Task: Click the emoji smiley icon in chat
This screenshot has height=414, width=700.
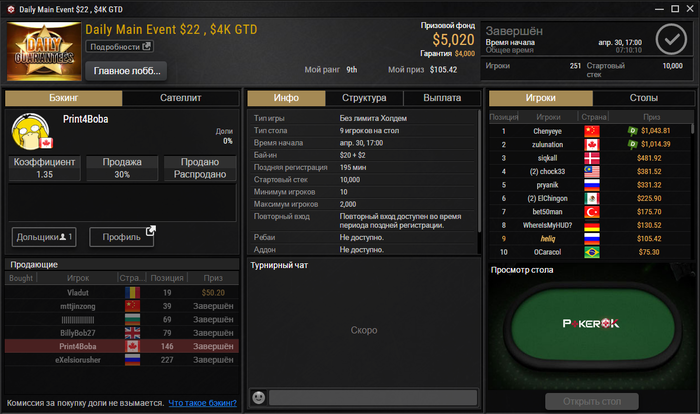Action: pos(258,397)
